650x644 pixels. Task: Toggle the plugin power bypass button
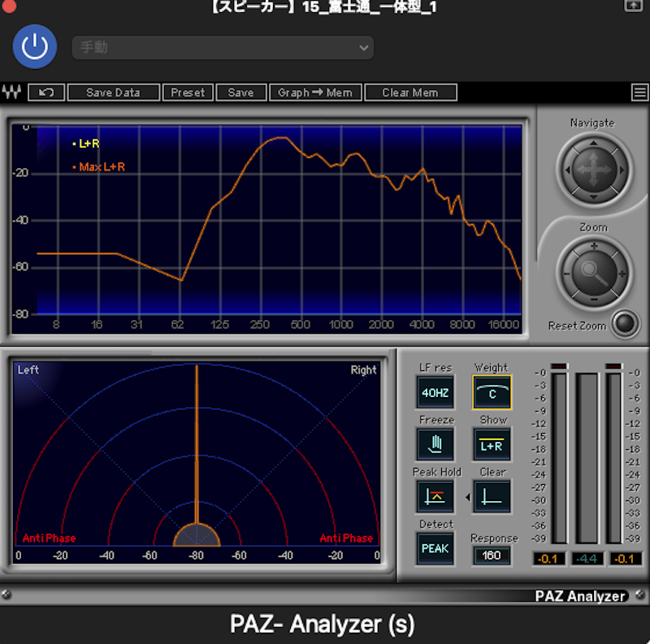point(35,46)
